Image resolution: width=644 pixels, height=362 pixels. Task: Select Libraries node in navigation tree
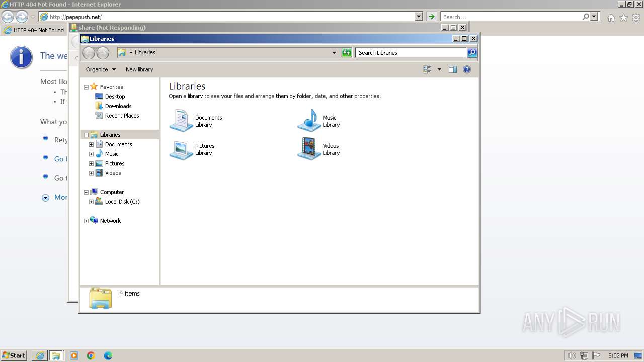tap(110, 135)
